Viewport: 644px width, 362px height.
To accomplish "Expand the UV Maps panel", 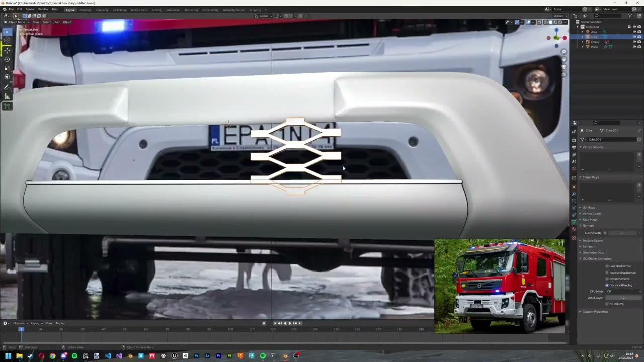I will (589, 208).
